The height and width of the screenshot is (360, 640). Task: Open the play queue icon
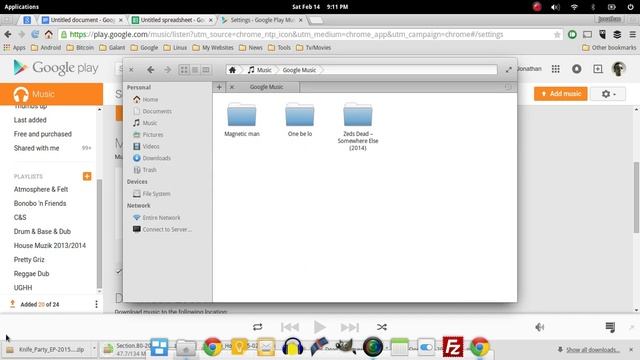[x=610, y=327]
